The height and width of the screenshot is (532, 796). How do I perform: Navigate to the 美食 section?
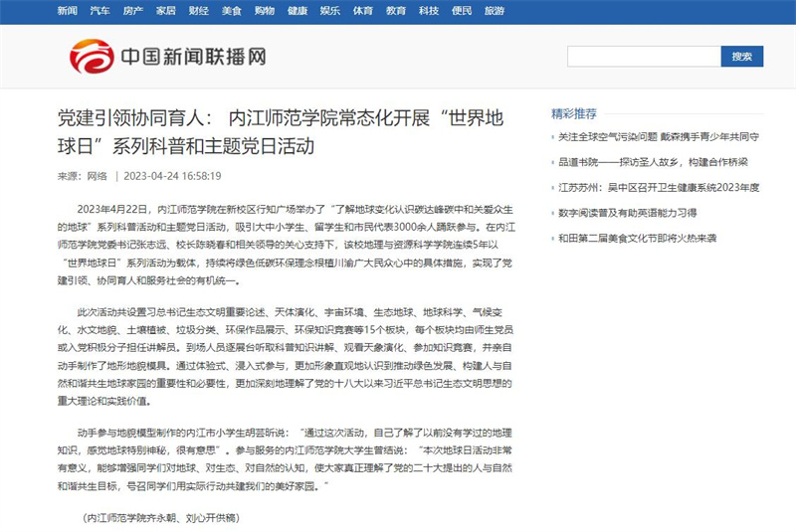pyautogui.click(x=231, y=11)
